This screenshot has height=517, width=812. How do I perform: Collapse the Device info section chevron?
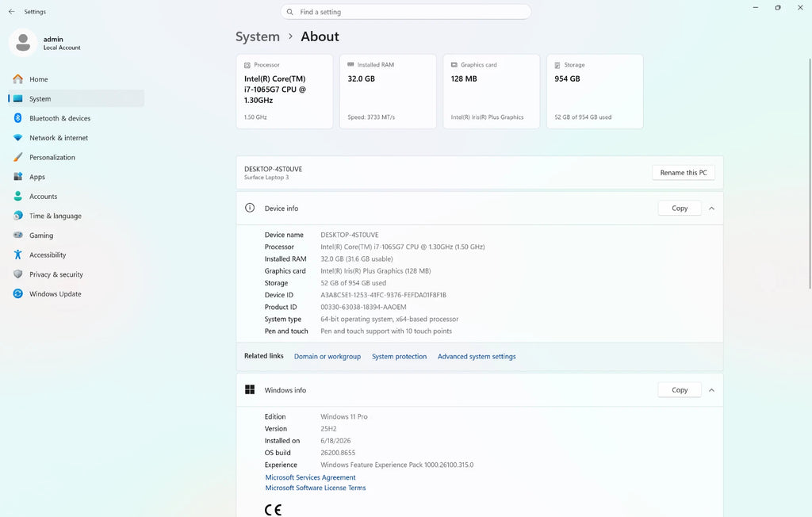(711, 209)
